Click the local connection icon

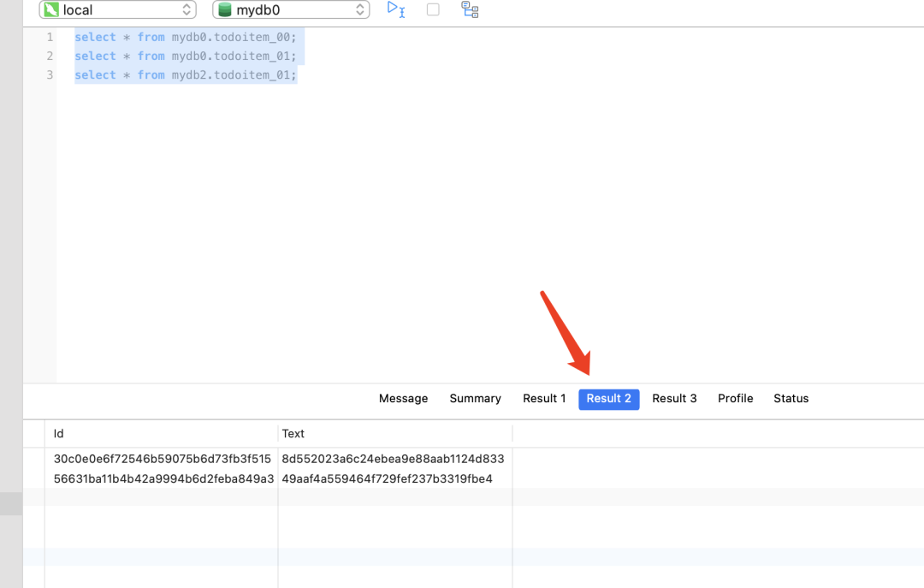pyautogui.click(x=52, y=9)
